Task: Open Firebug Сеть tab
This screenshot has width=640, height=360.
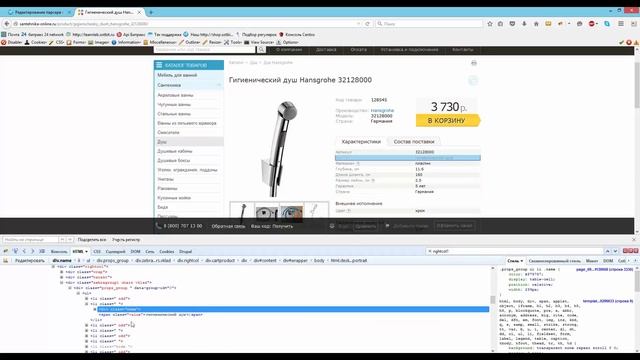Action: [150, 251]
